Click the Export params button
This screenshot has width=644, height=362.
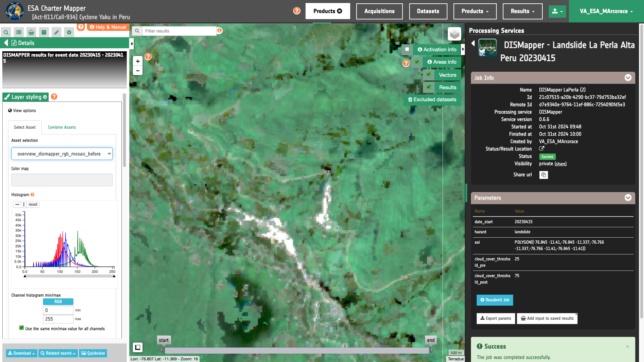pos(495,318)
